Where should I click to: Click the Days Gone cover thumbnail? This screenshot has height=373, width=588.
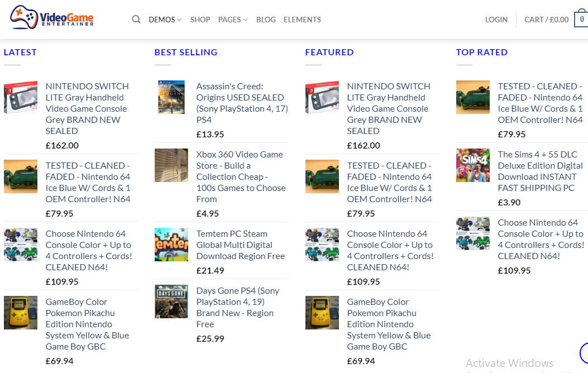click(x=171, y=302)
